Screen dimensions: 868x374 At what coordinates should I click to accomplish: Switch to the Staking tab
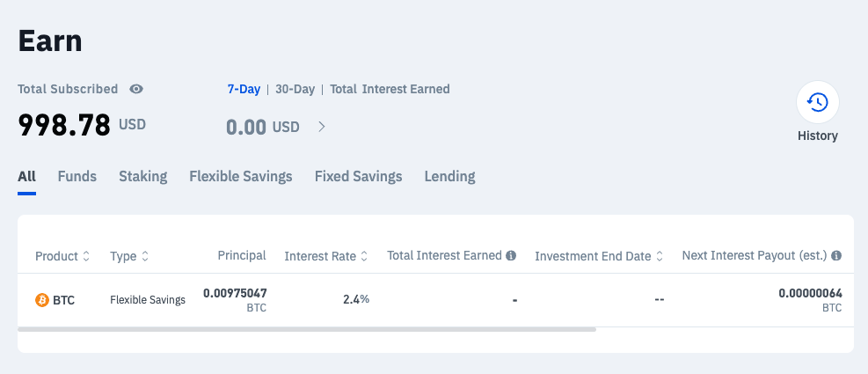(142, 176)
